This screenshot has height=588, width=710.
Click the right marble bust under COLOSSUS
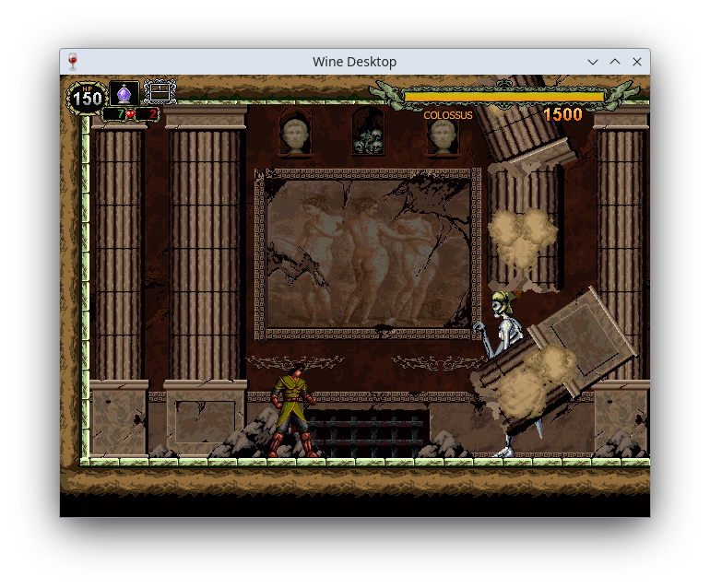pos(443,135)
